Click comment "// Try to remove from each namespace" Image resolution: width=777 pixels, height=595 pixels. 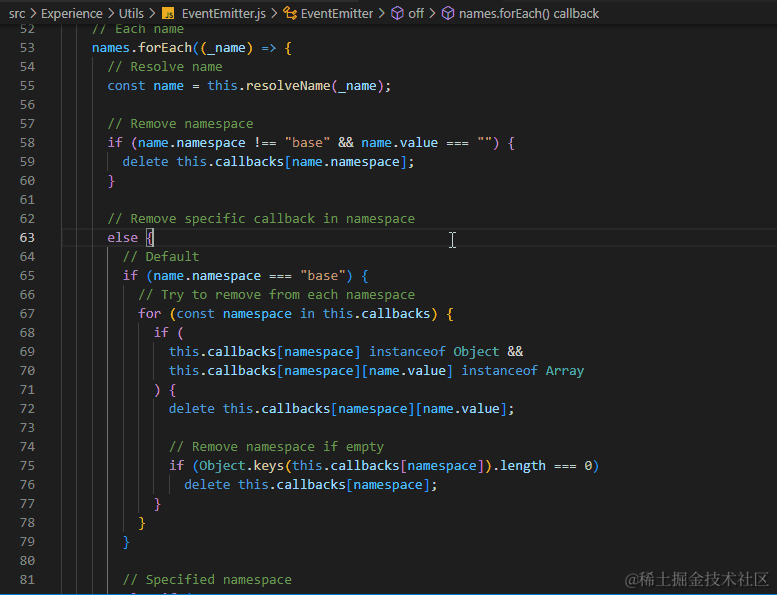(x=277, y=295)
